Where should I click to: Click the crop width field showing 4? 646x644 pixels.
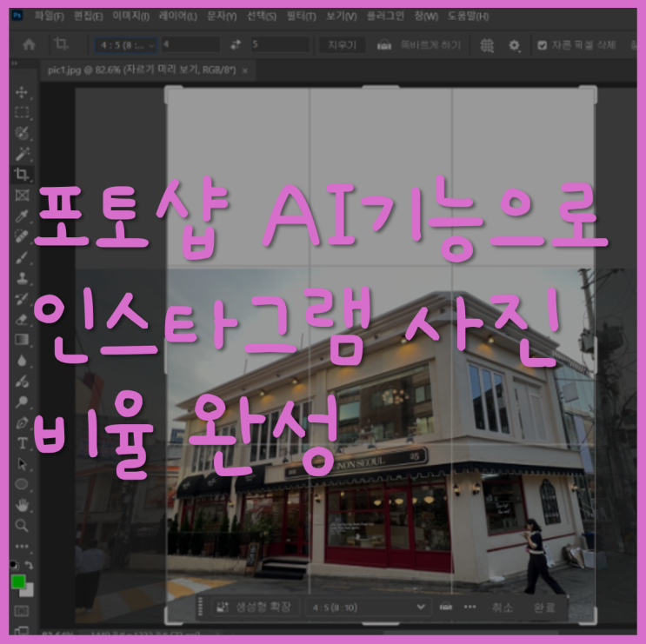[x=190, y=44]
